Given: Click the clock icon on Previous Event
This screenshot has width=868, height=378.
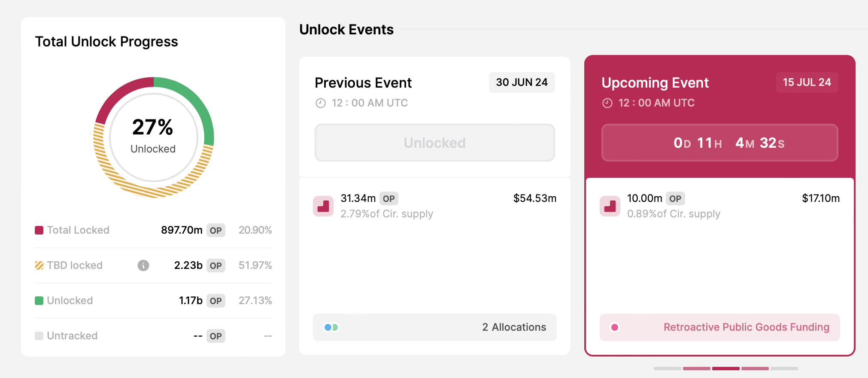Looking at the screenshot, I should [x=320, y=103].
